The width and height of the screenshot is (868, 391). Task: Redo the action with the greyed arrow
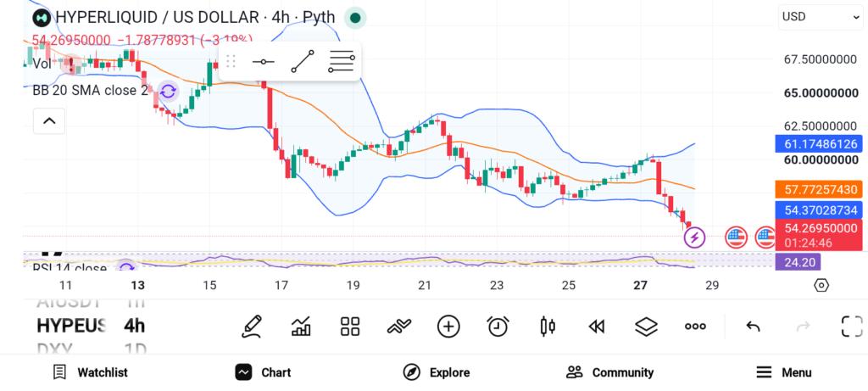[803, 327]
